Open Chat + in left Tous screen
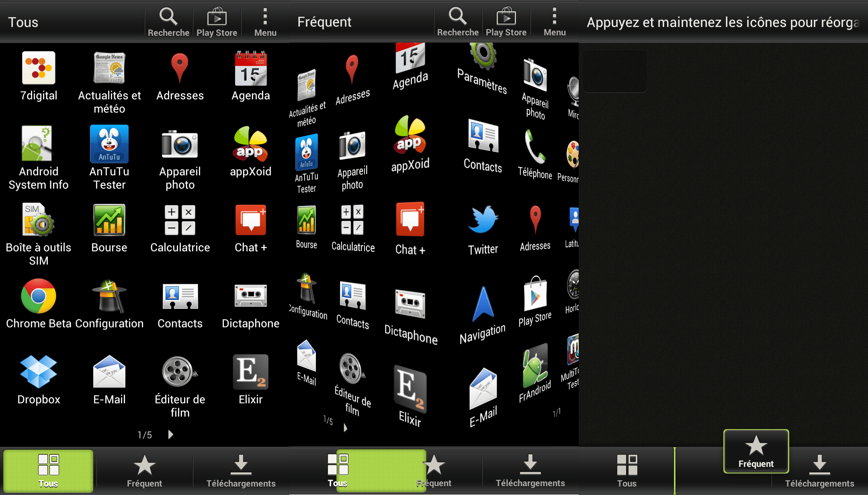The width and height of the screenshot is (868, 495). click(x=251, y=228)
